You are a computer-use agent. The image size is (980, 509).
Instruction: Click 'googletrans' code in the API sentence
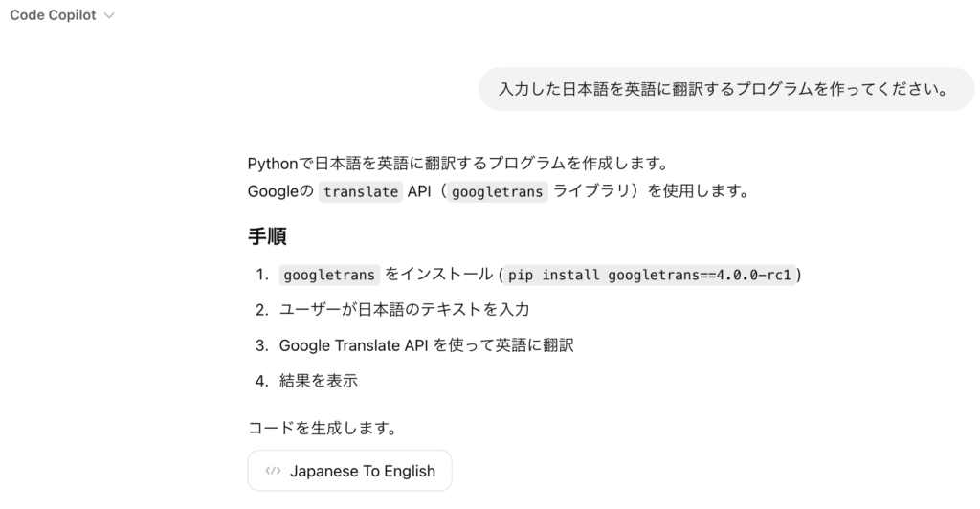coord(497,191)
